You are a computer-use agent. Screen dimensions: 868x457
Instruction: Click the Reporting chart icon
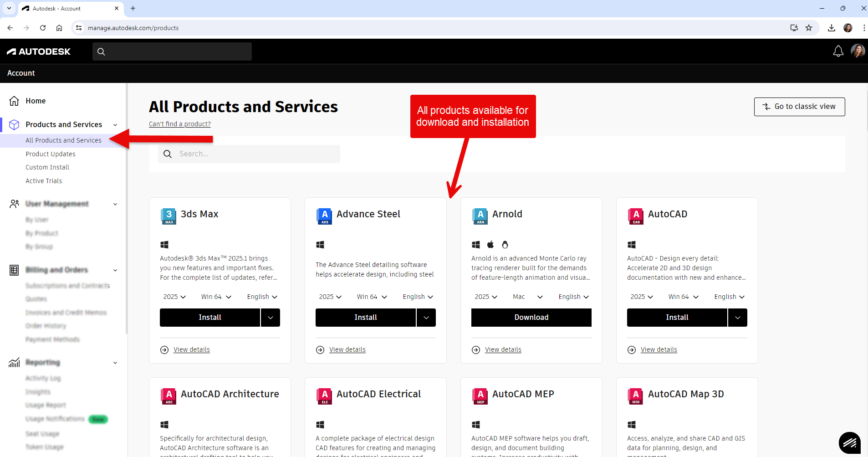14,362
